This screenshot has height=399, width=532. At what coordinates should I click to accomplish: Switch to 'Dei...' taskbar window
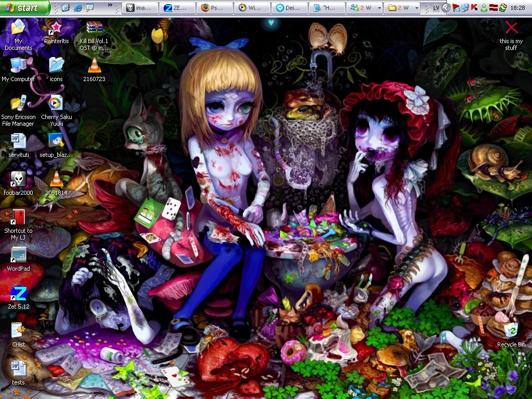pos(290,8)
